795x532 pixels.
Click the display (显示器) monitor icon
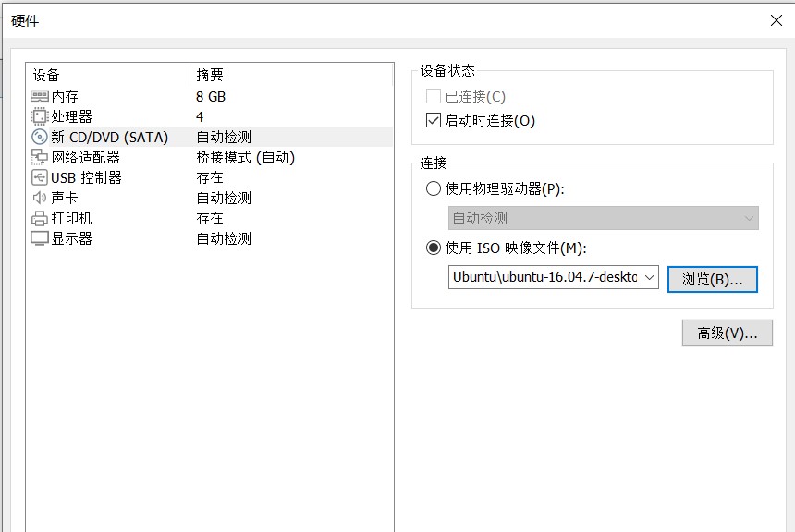(x=39, y=239)
